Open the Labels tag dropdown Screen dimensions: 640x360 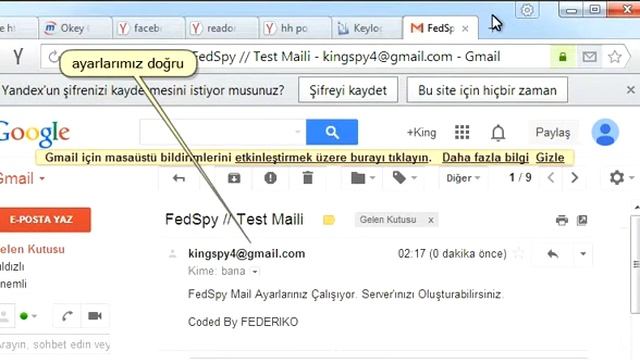click(x=404, y=178)
